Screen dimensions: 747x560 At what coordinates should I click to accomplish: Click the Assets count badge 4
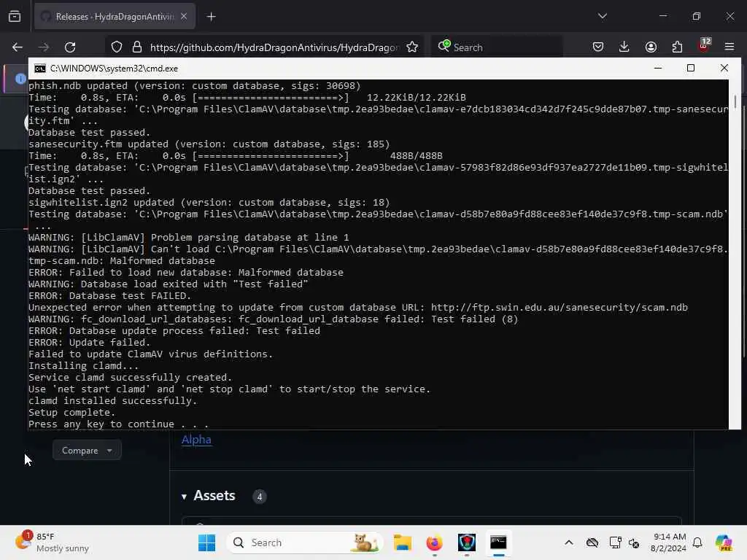coord(259,497)
